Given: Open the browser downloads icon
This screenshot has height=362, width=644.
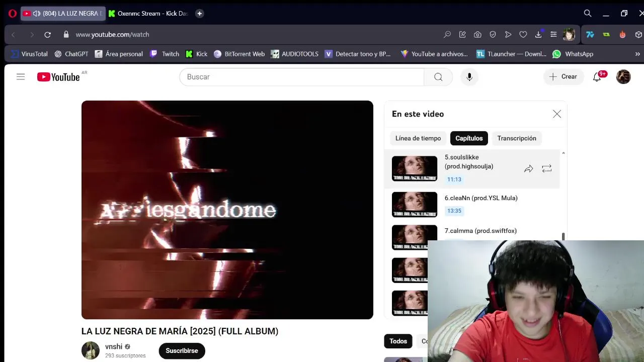Looking at the screenshot, I should tap(538, 35).
